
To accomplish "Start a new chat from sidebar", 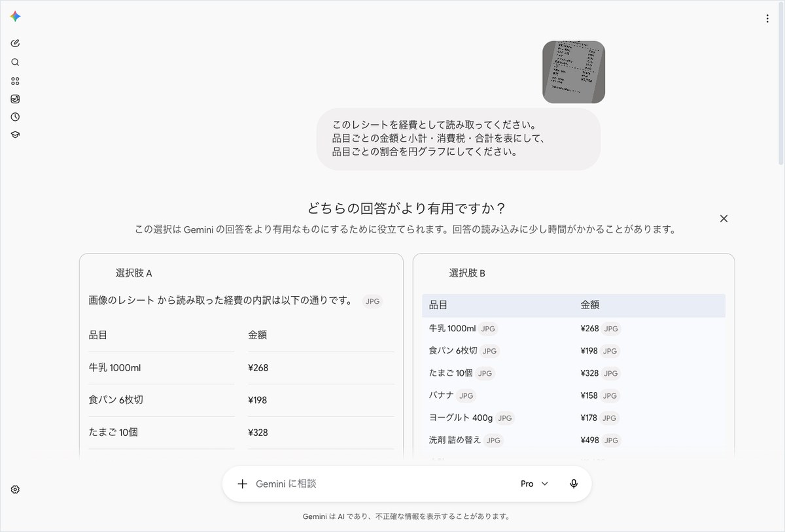I will [x=15, y=43].
